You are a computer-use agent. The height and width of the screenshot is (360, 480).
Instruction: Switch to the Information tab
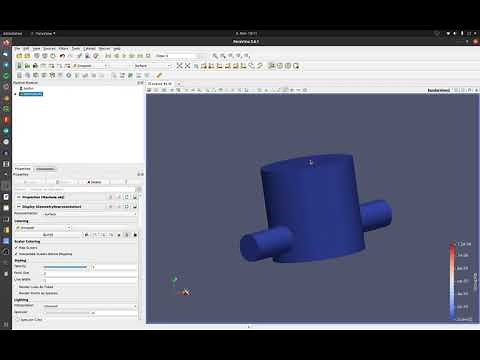[45, 169]
